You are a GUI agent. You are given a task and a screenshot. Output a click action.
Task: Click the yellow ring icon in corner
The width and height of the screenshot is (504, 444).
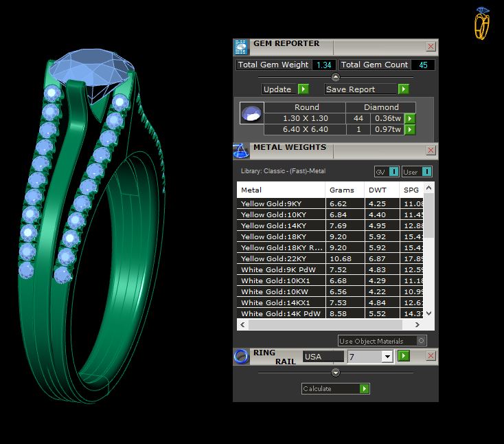coord(482,23)
